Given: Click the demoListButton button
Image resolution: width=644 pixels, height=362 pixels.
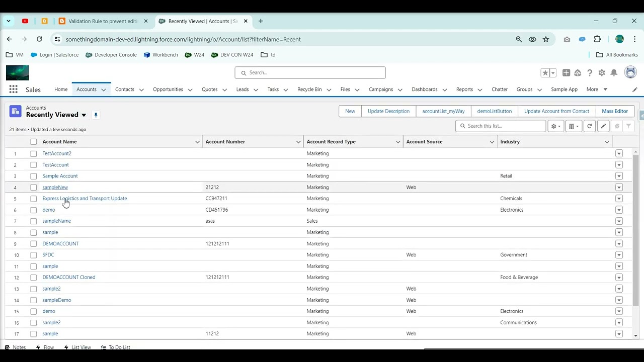Looking at the screenshot, I should [495, 111].
